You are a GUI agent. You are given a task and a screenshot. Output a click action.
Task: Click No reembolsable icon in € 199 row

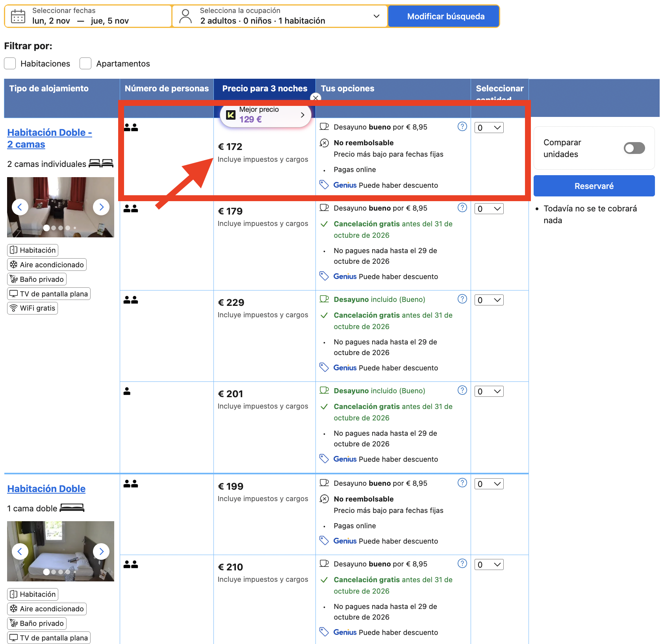coord(324,499)
